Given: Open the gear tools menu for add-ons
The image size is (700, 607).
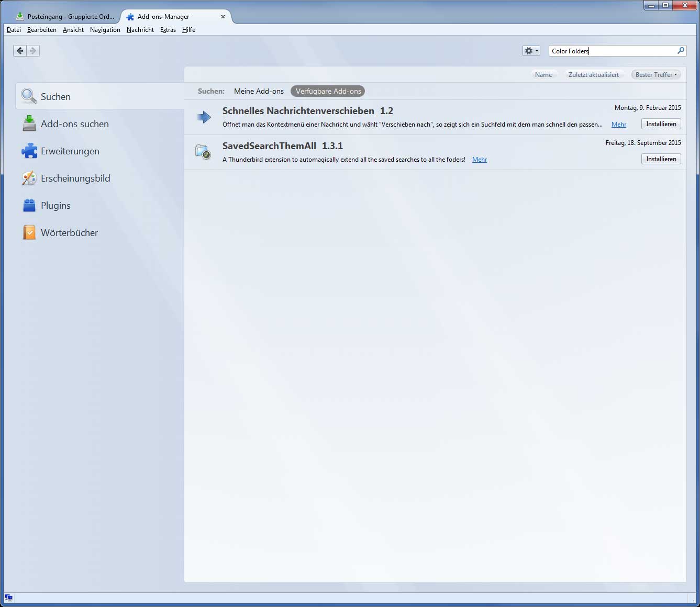Looking at the screenshot, I should tap(531, 51).
